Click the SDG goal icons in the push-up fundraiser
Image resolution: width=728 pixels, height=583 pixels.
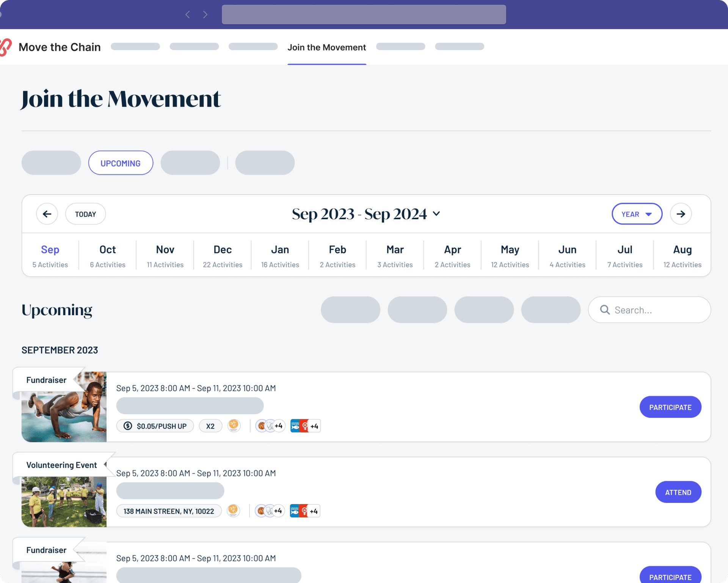tap(305, 426)
